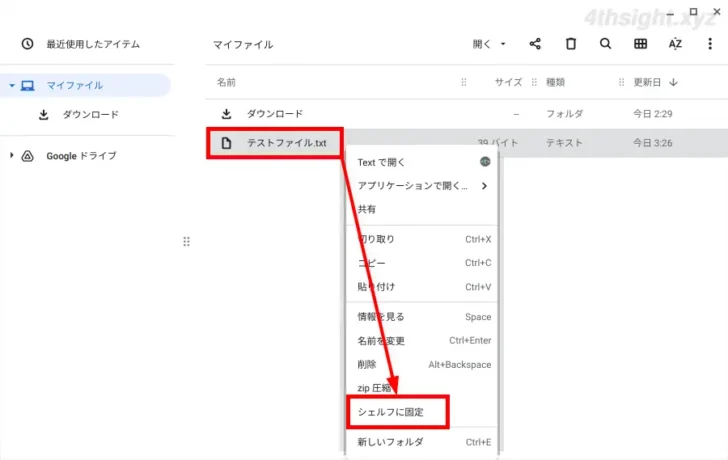Click the download icon in file list row
This screenshot has width=728, height=460.
coord(226,114)
